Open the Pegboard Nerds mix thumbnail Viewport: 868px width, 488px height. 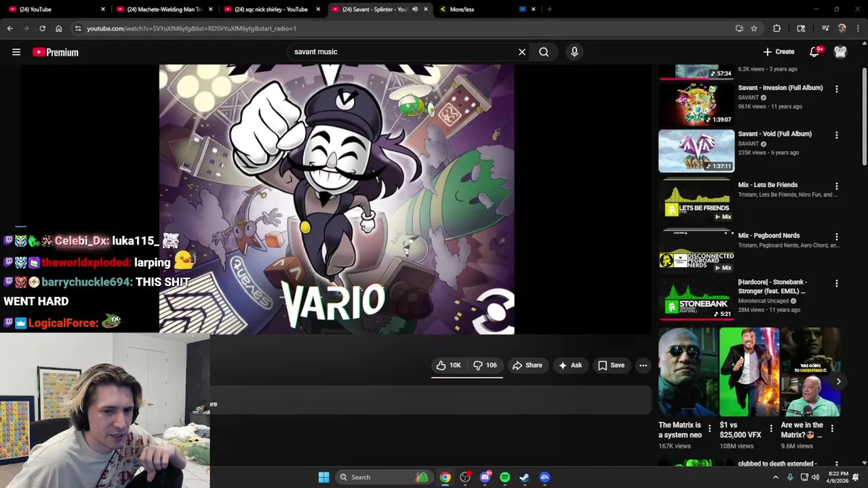[x=696, y=252]
